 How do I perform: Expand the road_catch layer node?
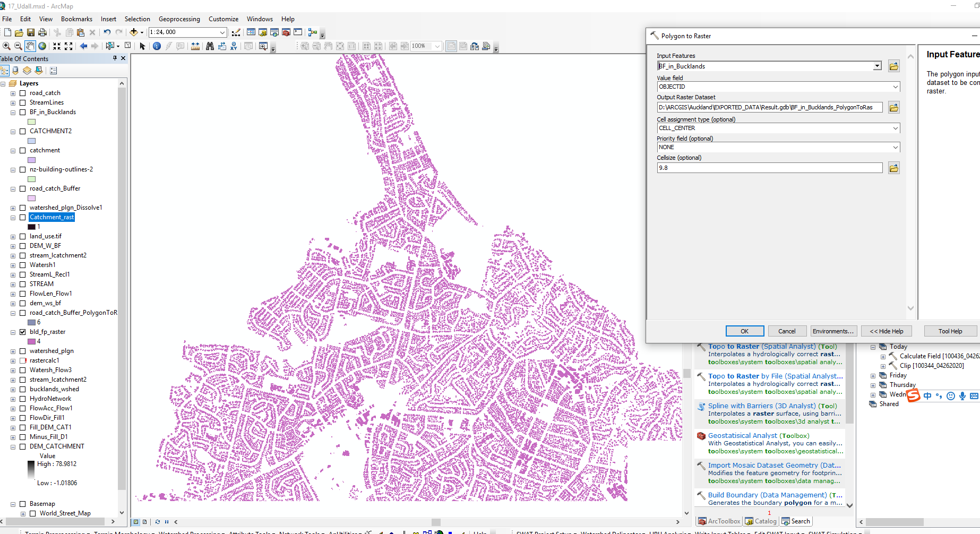coord(13,93)
